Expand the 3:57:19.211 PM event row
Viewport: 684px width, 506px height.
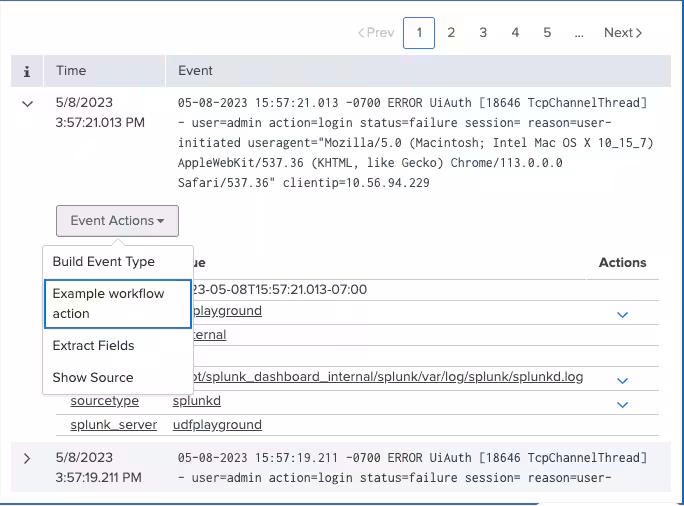tap(27, 458)
